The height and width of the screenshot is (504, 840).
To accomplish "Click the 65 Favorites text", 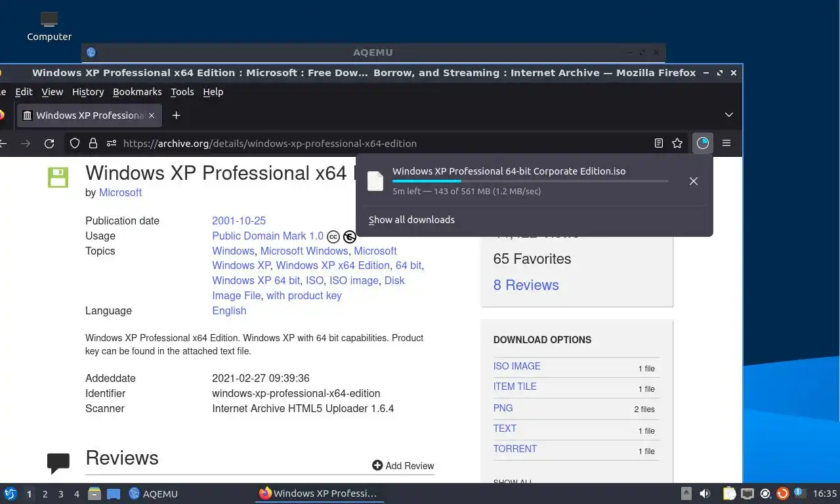I will click(532, 259).
